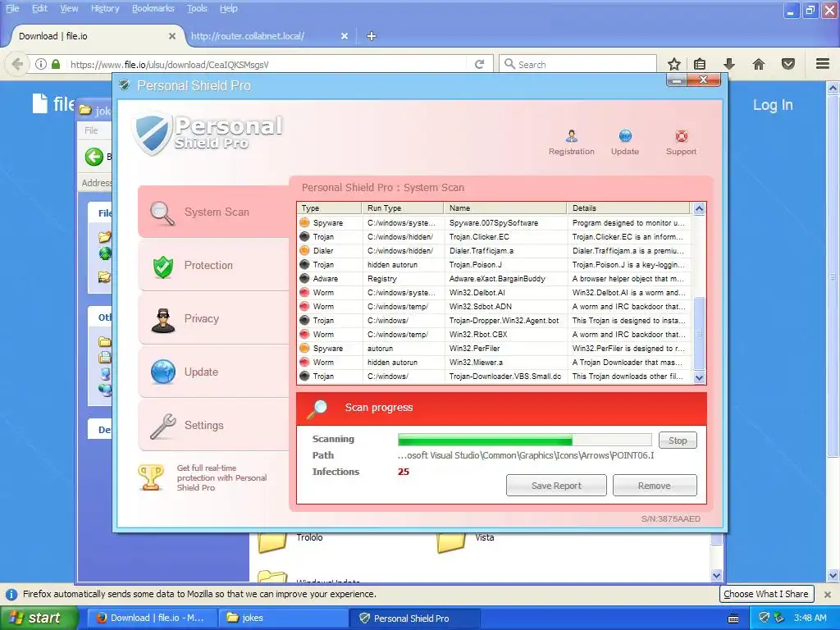Viewport: 840px width, 630px height.
Task: Open the Settings section
Action: (x=213, y=425)
